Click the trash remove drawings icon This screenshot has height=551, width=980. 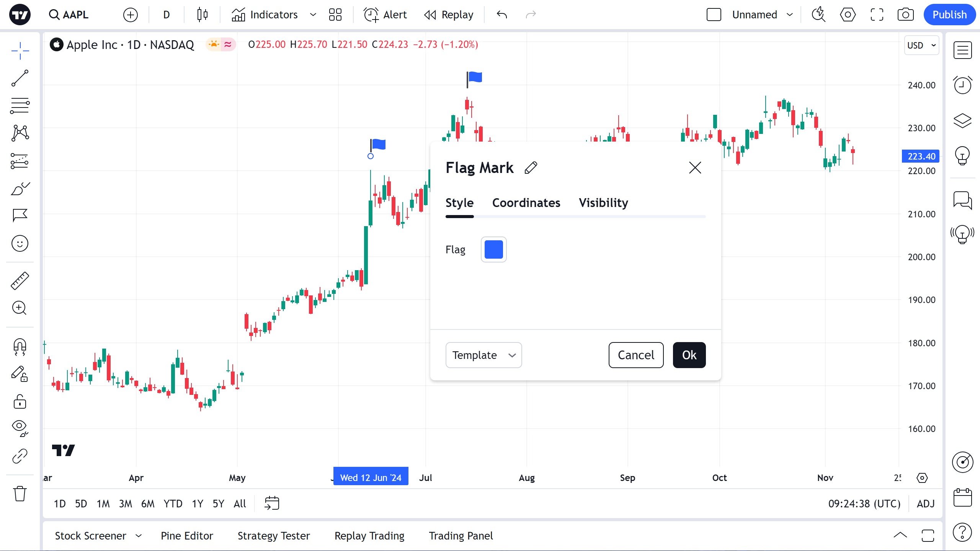click(20, 493)
